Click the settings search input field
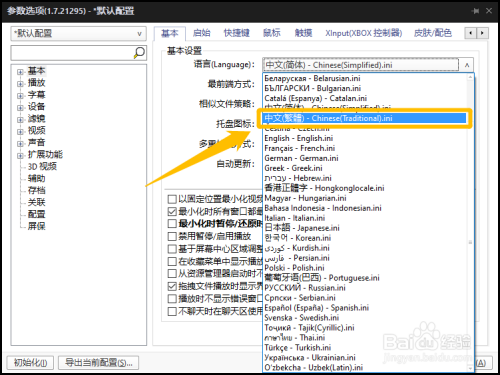 point(72,53)
